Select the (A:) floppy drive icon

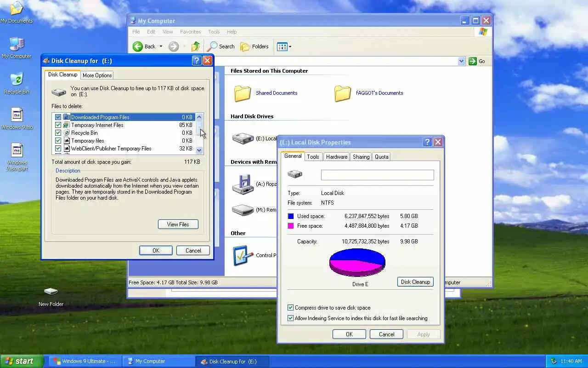click(x=254, y=184)
